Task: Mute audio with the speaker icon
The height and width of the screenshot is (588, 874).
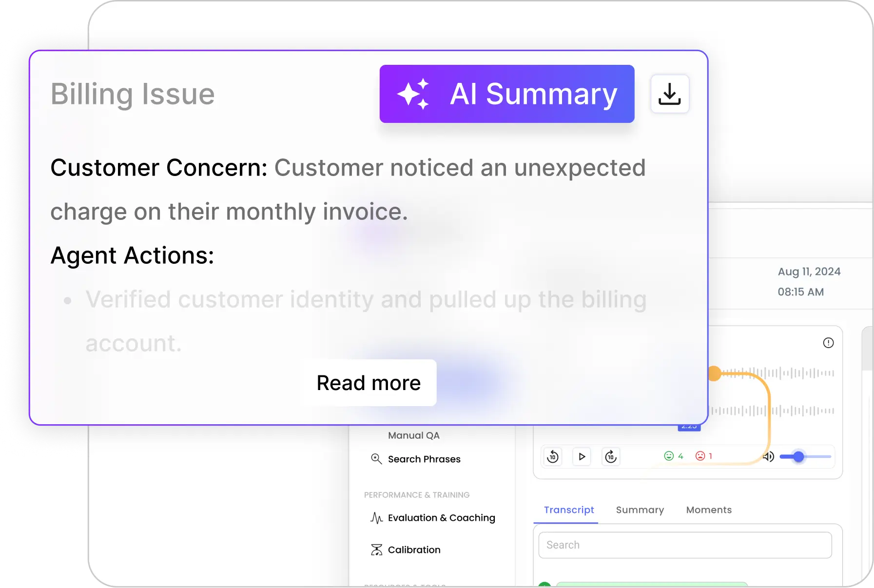Action: coord(769,457)
